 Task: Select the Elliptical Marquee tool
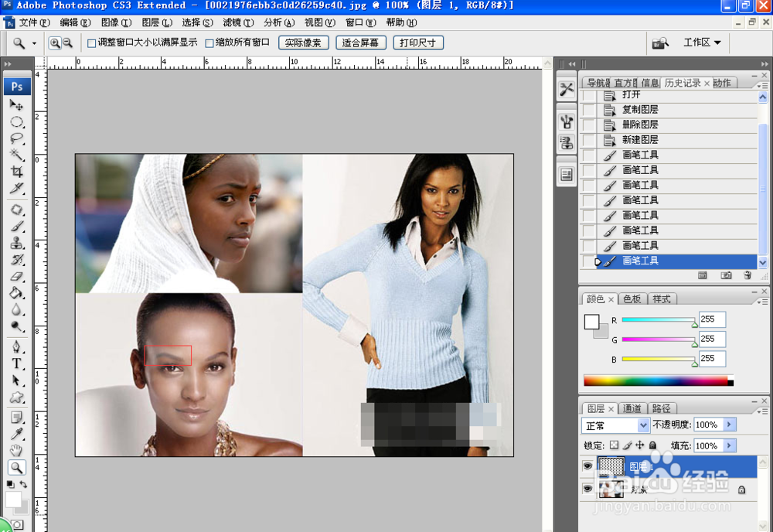[17, 121]
